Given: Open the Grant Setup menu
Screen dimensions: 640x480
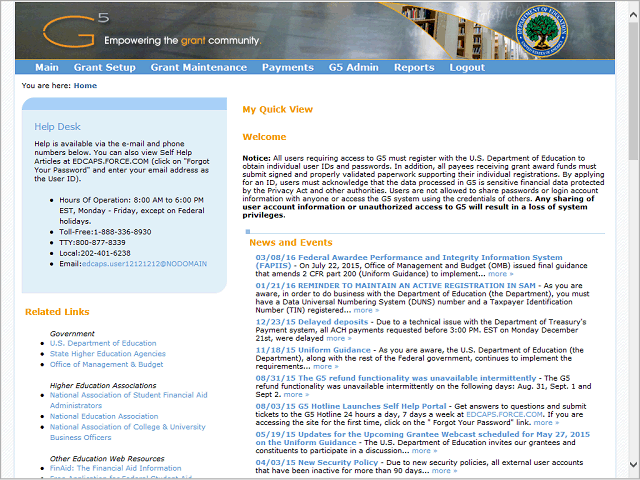Looking at the screenshot, I should (104, 67).
